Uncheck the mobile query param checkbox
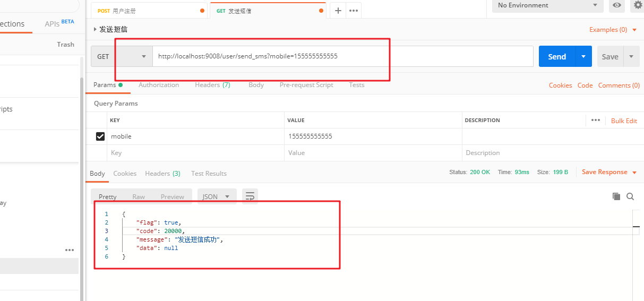 pos(100,136)
